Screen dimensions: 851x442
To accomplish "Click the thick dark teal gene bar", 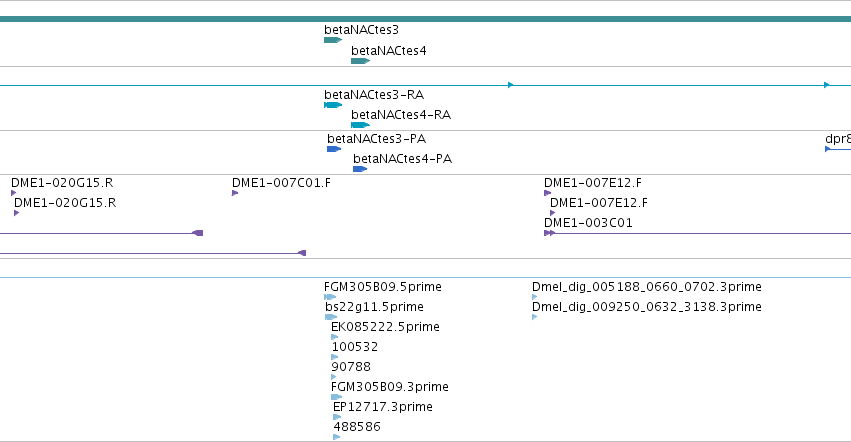I will [x=426, y=19].
